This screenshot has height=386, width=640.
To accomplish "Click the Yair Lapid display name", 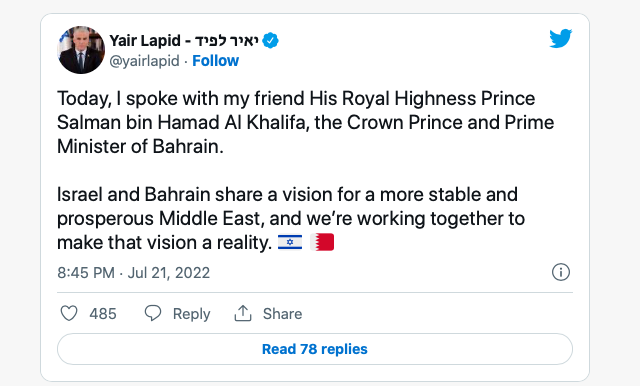I will (x=145, y=40).
